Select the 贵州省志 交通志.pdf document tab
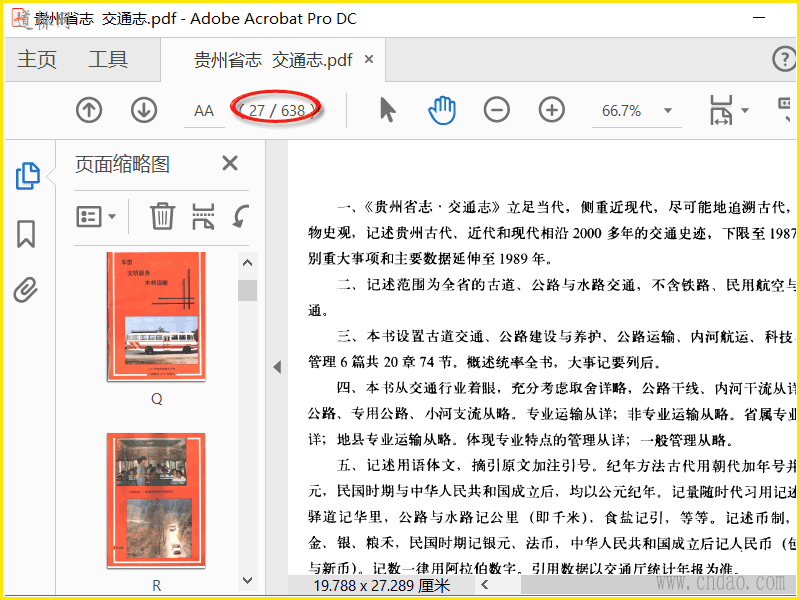 (273, 60)
